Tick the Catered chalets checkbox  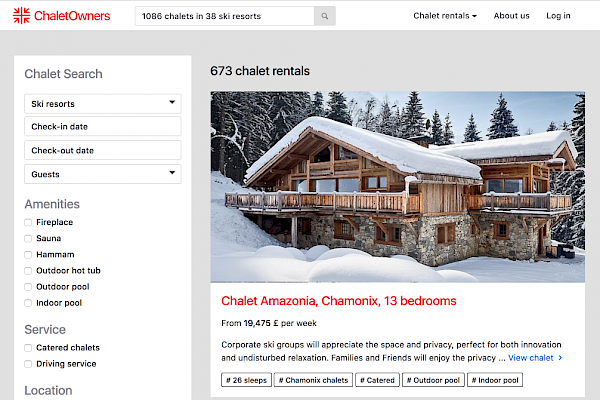pos(28,348)
